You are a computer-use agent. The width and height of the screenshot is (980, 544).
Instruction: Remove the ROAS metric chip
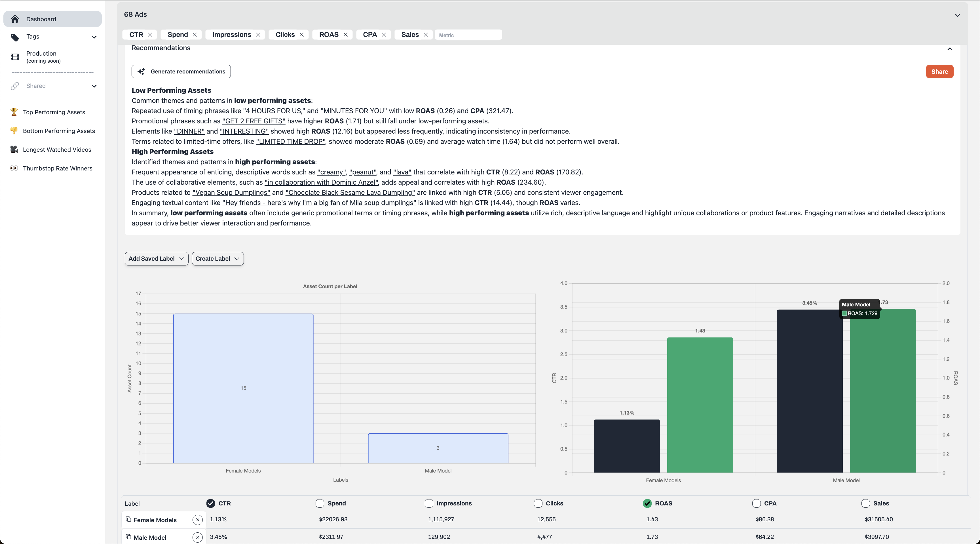345,35
